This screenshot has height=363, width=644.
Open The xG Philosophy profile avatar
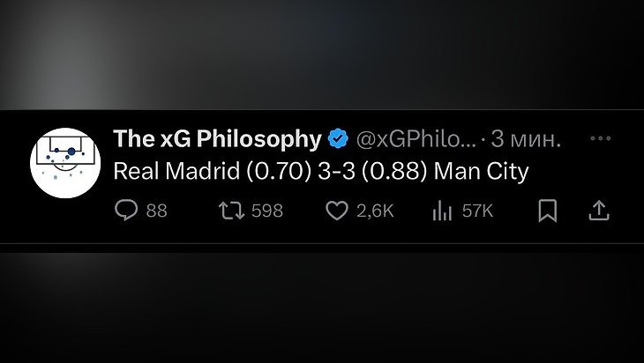[x=65, y=163]
